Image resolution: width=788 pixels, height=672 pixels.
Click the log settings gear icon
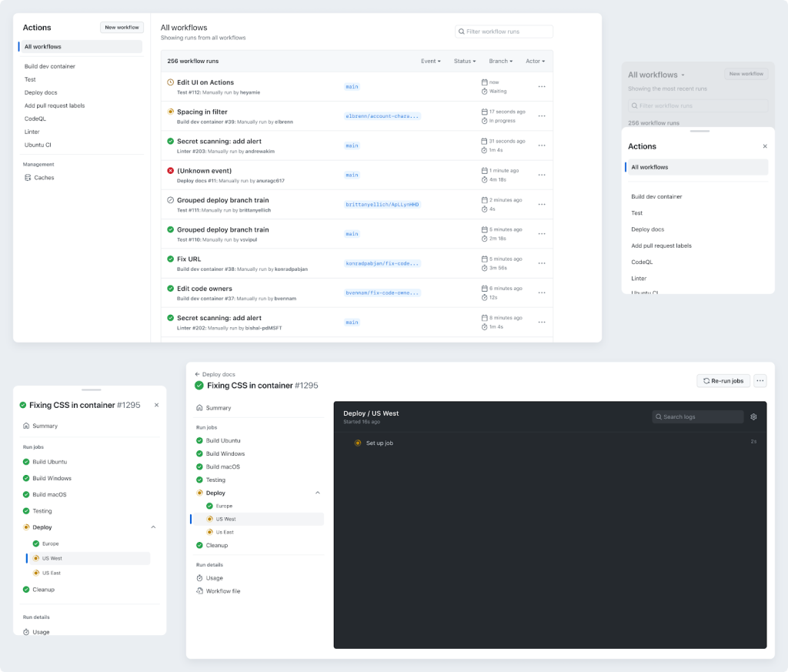pos(753,416)
